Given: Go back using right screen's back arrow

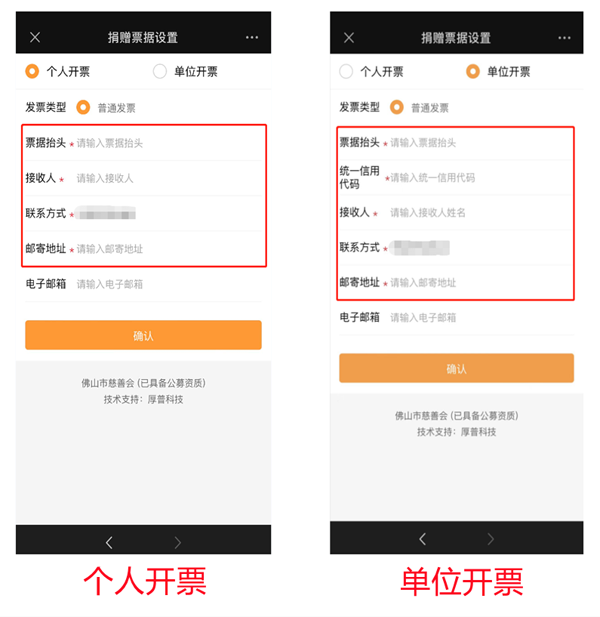Looking at the screenshot, I should [423, 539].
